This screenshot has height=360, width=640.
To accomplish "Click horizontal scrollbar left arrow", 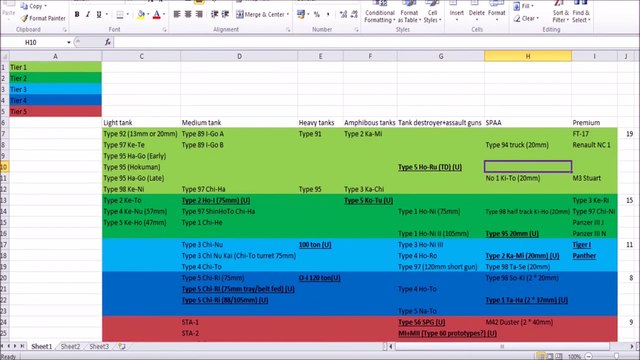I will pyautogui.click(x=391, y=347).
